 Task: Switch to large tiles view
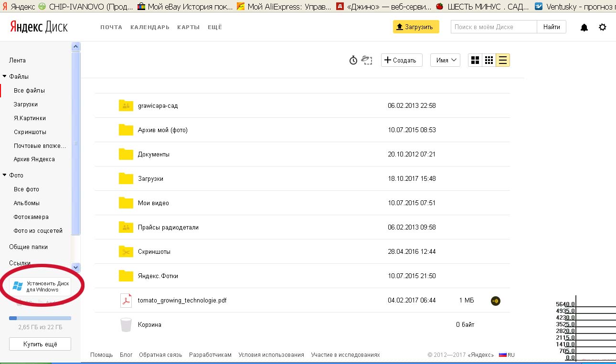(475, 60)
